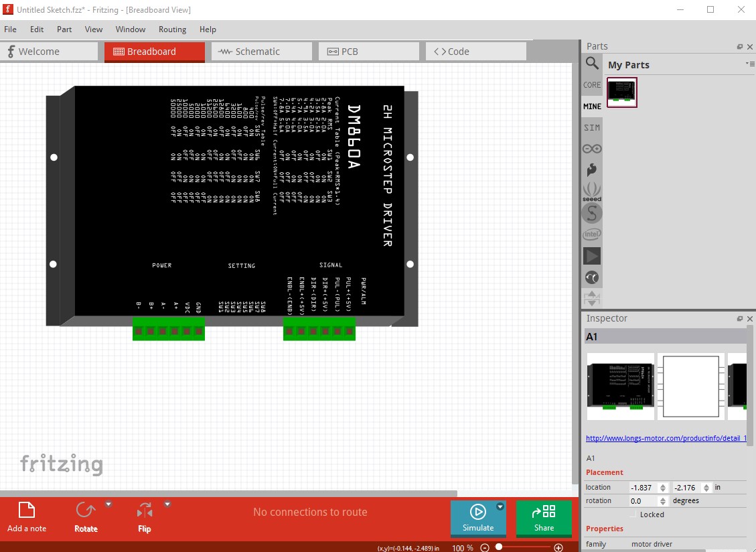
Task: Click the green POWER terminal block
Action: pos(169,329)
